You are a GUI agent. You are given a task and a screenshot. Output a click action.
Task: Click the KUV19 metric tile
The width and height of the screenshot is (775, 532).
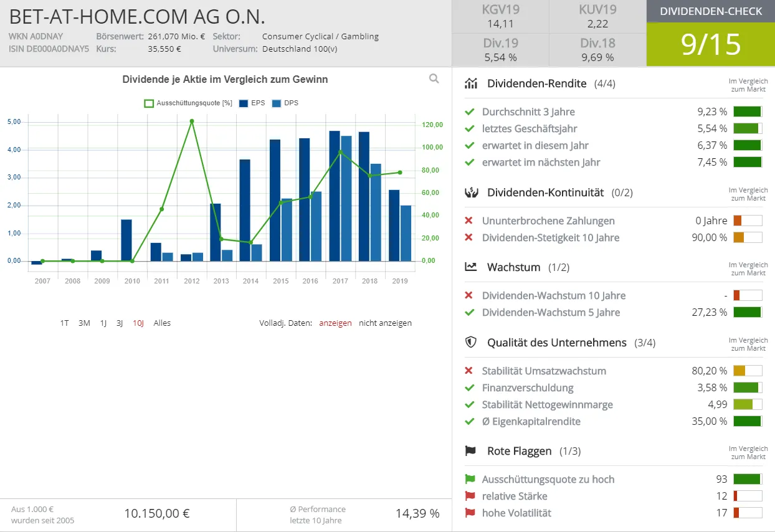tap(597, 16)
